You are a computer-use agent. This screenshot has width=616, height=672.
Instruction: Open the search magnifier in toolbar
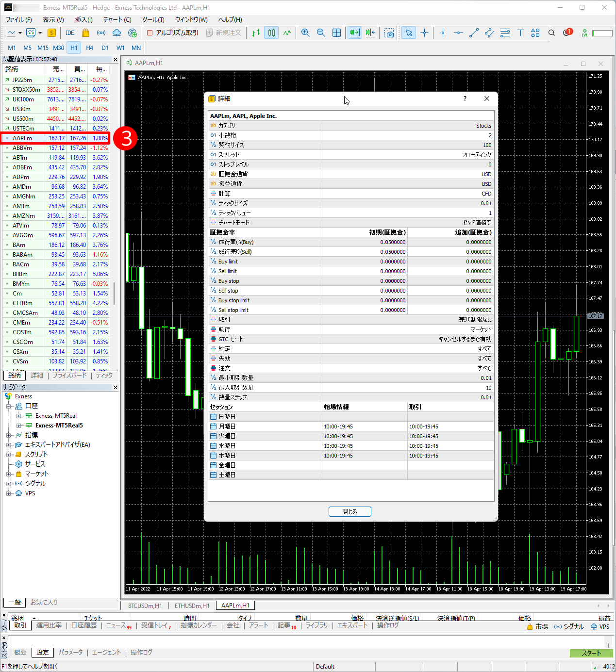pos(551,33)
